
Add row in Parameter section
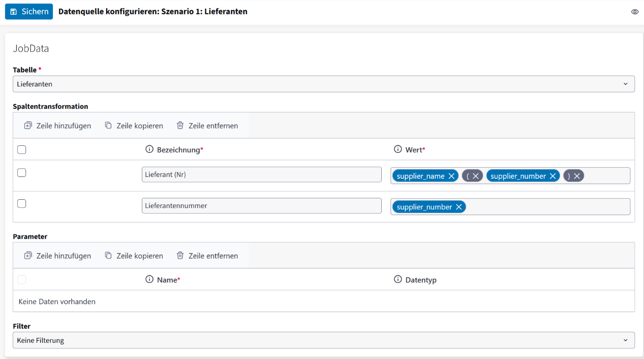(58, 255)
